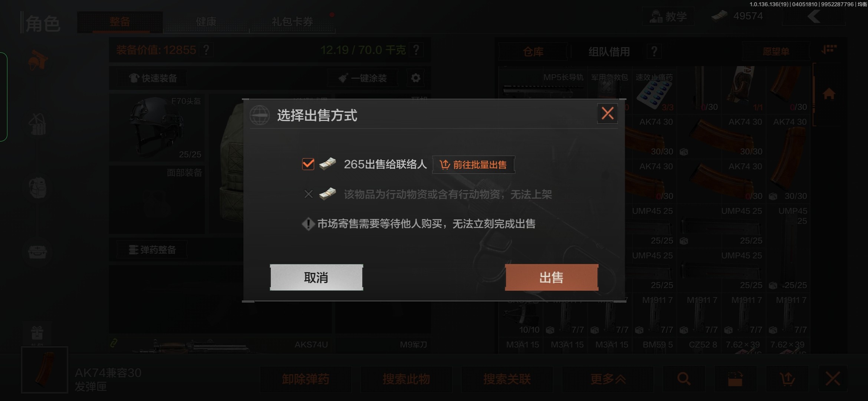Click the sell cart icon in the bottom bar
868x401 pixels.
click(x=787, y=379)
